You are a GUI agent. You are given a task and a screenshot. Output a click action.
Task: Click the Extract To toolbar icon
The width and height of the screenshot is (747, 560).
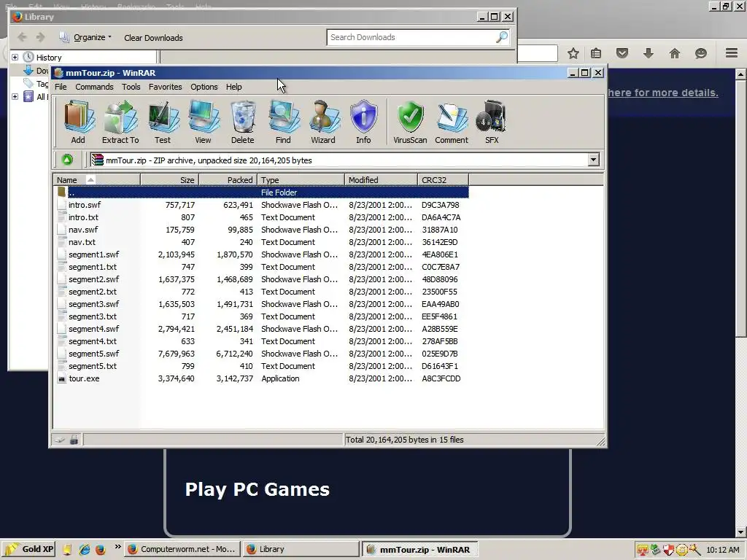(x=120, y=122)
